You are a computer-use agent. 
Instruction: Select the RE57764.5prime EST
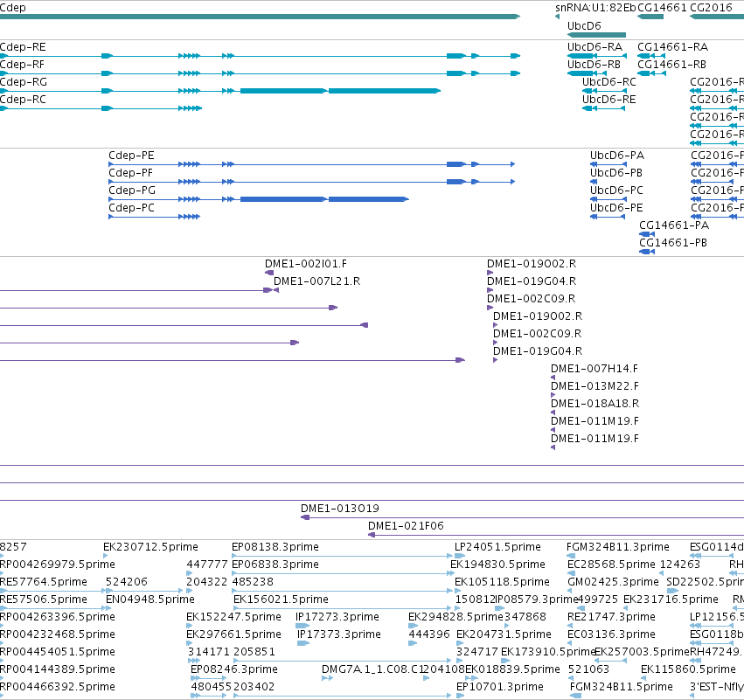coord(44,582)
